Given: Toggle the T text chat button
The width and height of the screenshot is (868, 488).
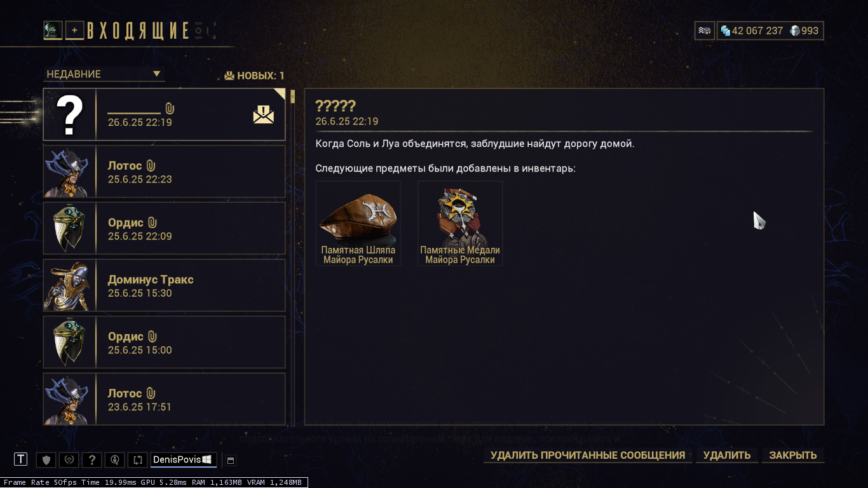Looking at the screenshot, I should pyautogui.click(x=21, y=459).
